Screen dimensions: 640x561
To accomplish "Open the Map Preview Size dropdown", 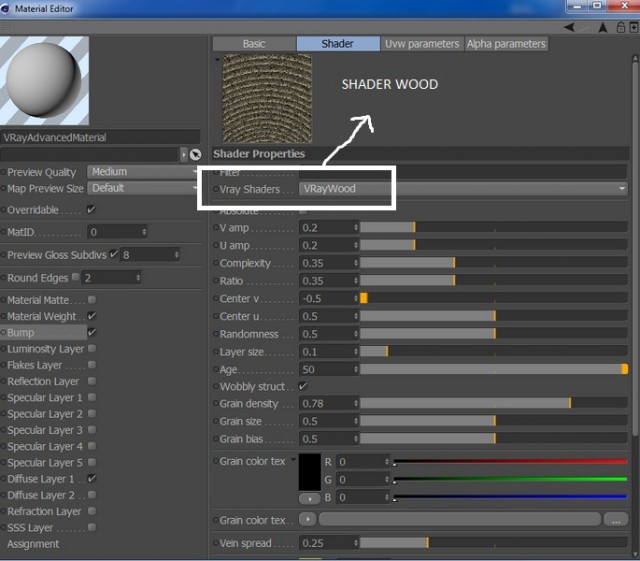I will point(143,188).
